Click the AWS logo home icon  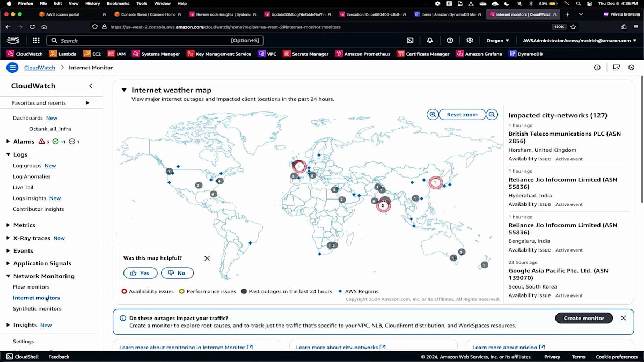click(x=13, y=40)
